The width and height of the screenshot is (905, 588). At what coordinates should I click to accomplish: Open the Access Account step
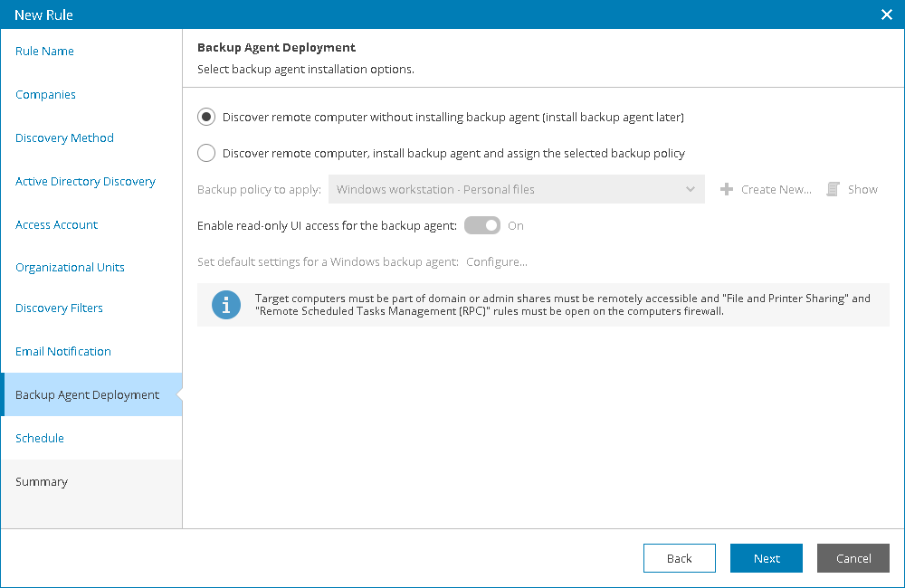pyautogui.click(x=56, y=224)
